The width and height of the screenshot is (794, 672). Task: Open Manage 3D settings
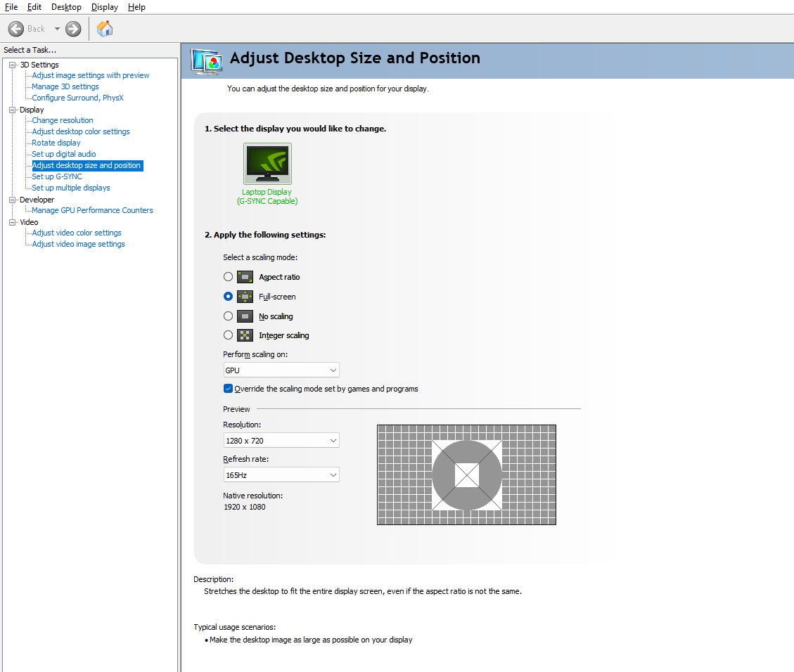click(x=65, y=86)
